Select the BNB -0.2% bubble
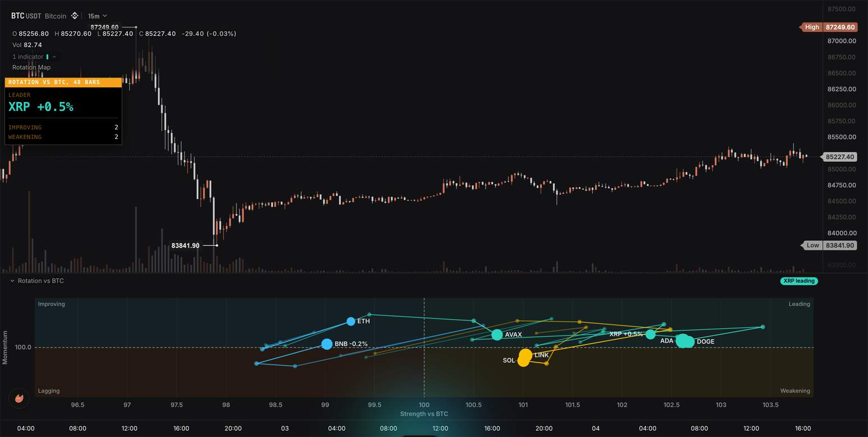The image size is (868, 437). 327,344
